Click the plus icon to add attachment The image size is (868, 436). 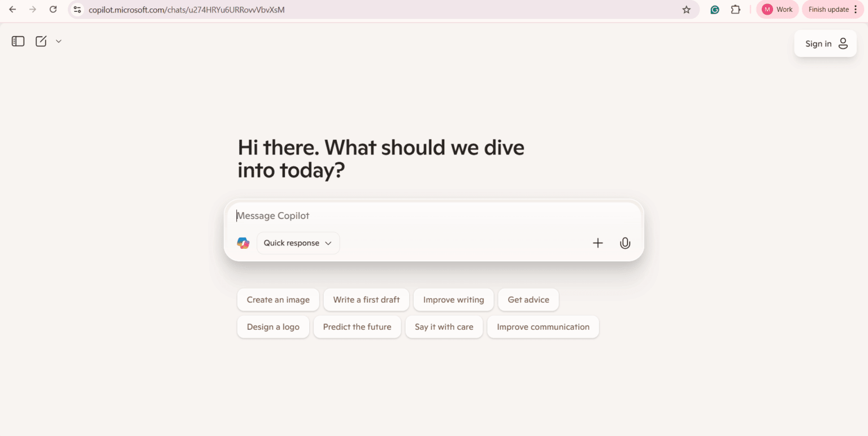pyautogui.click(x=597, y=243)
